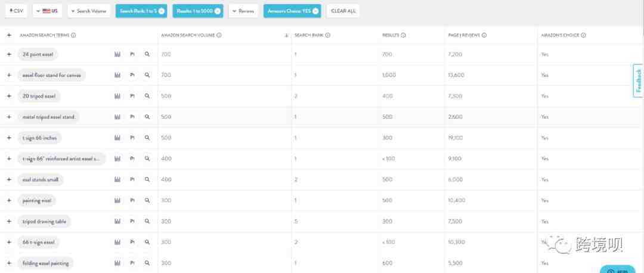Image resolution: width=644 pixels, height=273 pixels.
Task: Click the esel stands small keyword tag
Action: [41, 179]
